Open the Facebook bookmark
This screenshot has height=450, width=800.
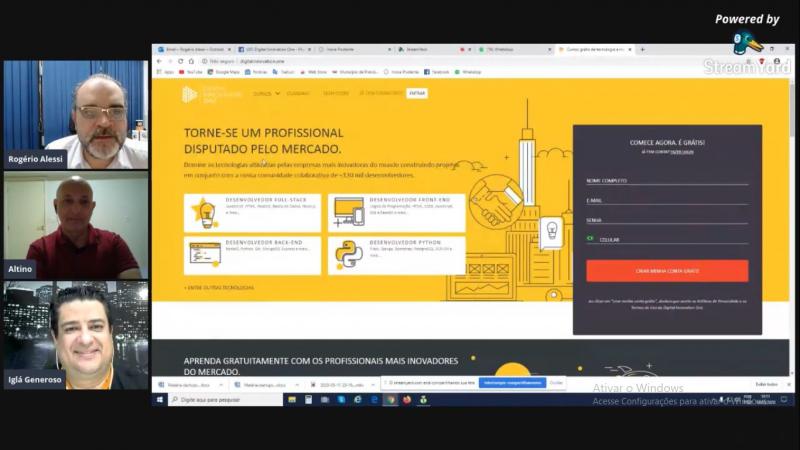(x=437, y=72)
